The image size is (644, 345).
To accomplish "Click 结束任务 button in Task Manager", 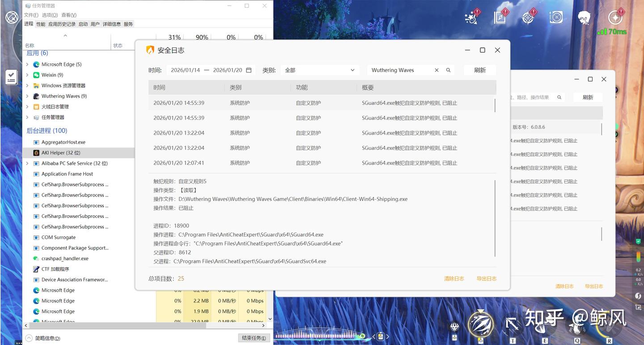I will (x=254, y=338).
